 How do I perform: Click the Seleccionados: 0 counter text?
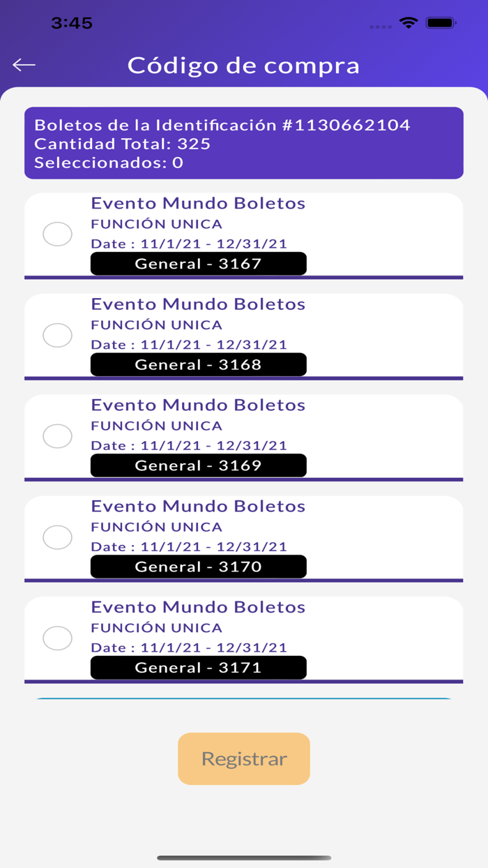tap(109, 163)
